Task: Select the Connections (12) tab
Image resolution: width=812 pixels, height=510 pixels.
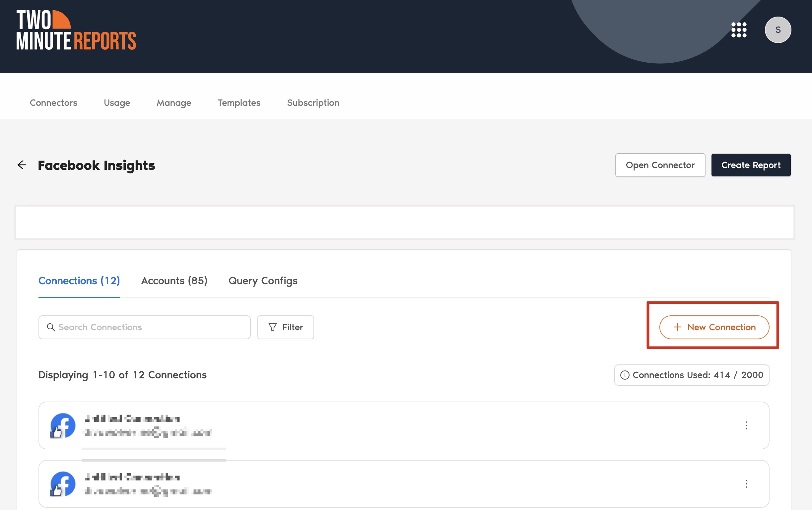Action: point(79,281)
